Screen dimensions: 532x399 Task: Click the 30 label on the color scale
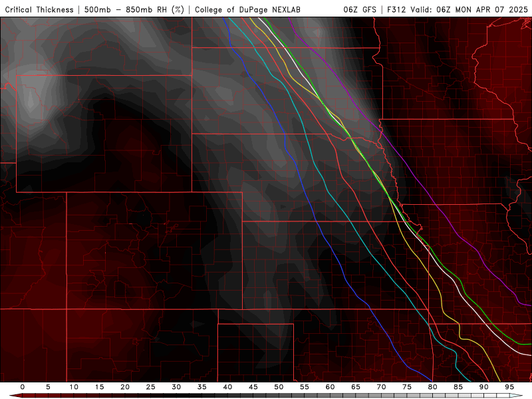176,387
